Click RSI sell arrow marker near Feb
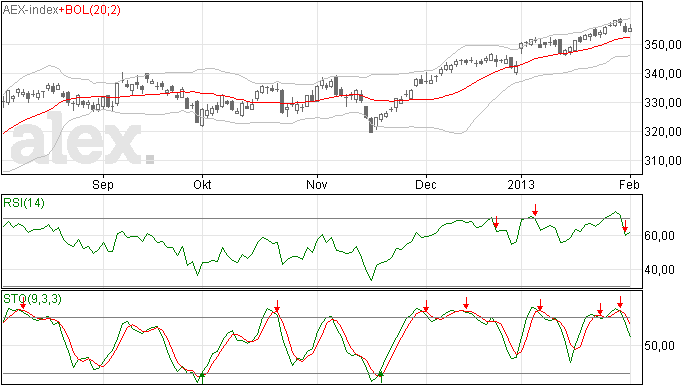 tap(625, 226)
